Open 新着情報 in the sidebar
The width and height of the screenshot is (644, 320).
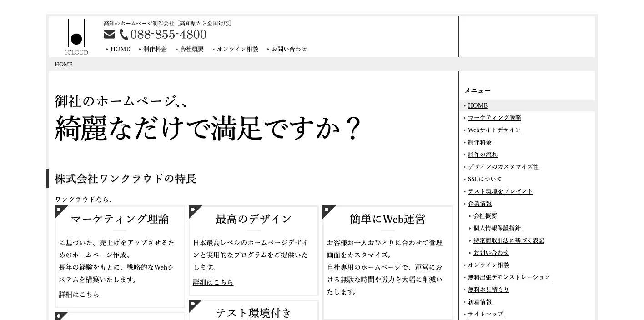pyautogui.click(x=480, y=302)
